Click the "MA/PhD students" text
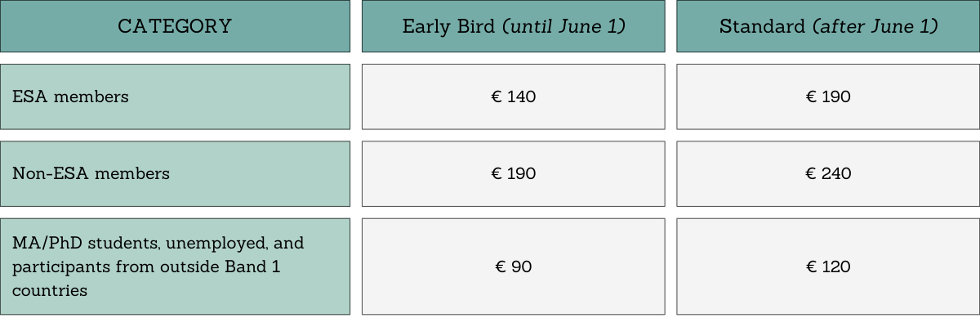This screenshot has width=980, height=327. [76, 244]
